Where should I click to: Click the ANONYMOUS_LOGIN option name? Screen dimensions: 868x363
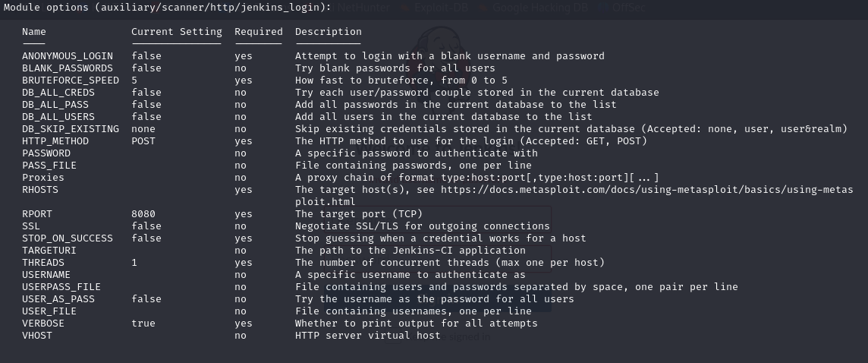tap(67, 56)
